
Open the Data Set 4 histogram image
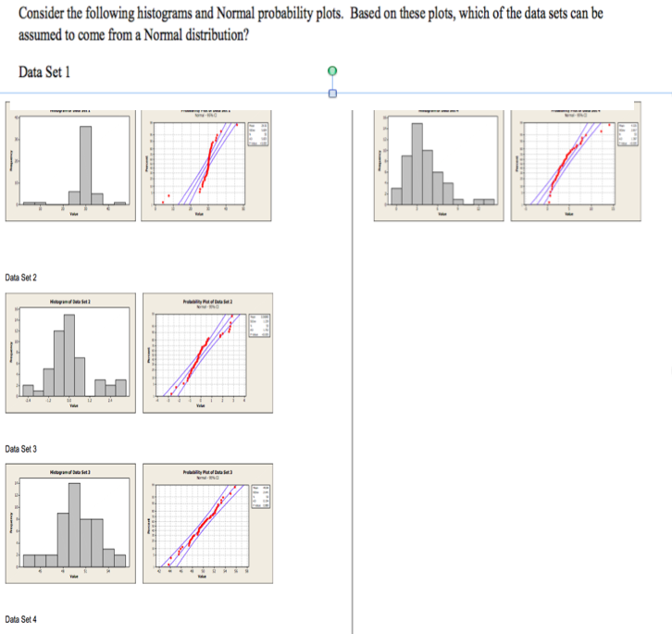pos(439,166)
